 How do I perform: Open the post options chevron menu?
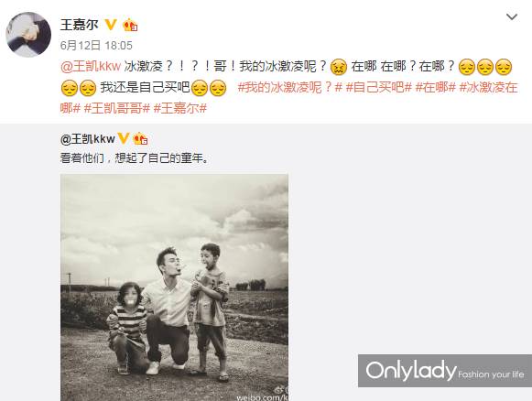pos(512,16)
